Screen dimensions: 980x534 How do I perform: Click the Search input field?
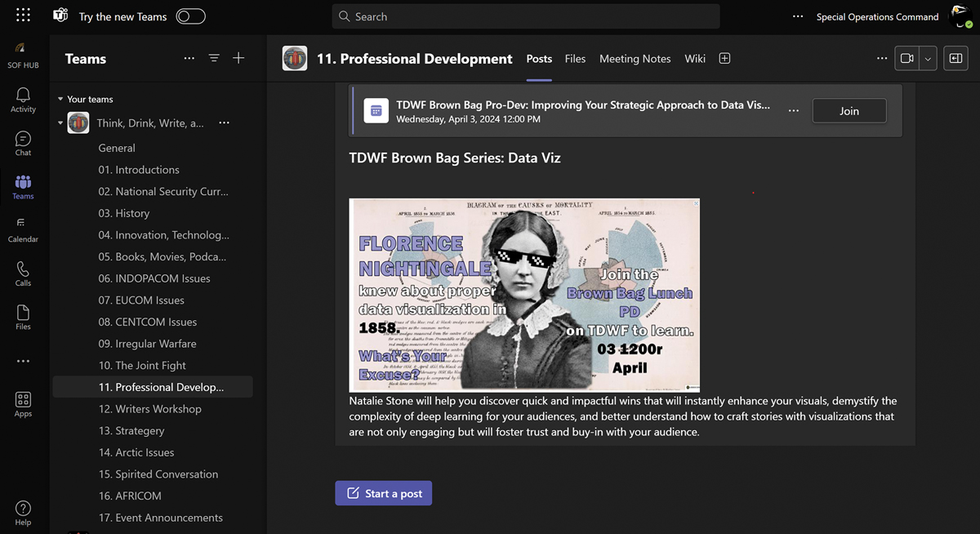[x=526, y=16]
